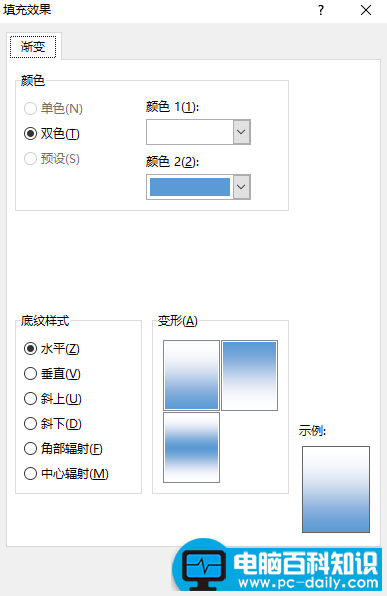Expand the 颜色 2 dropdown arrow
This screenshot has height=596, width=387.
tap(241, 187)
